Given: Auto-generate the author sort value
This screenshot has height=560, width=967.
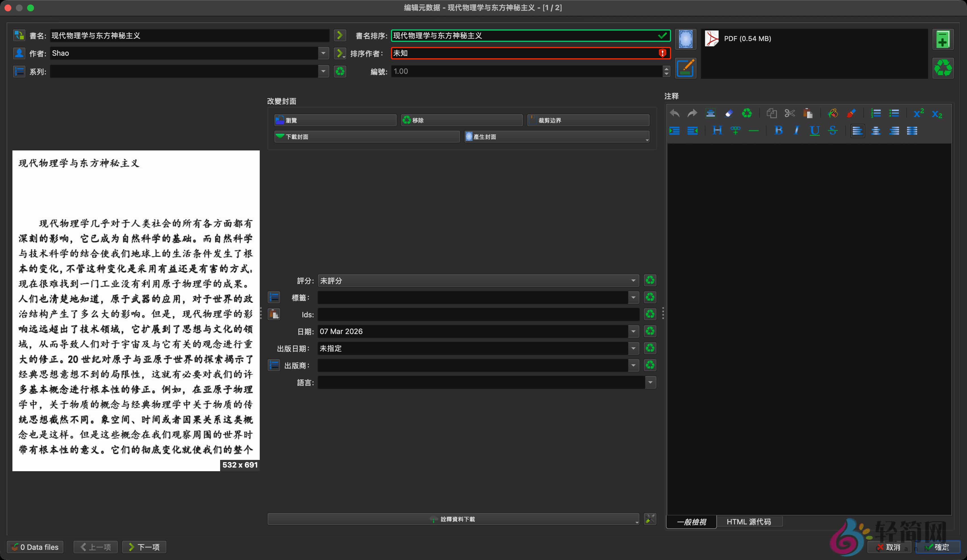Looking at the screenshot, I should [340, 53].
